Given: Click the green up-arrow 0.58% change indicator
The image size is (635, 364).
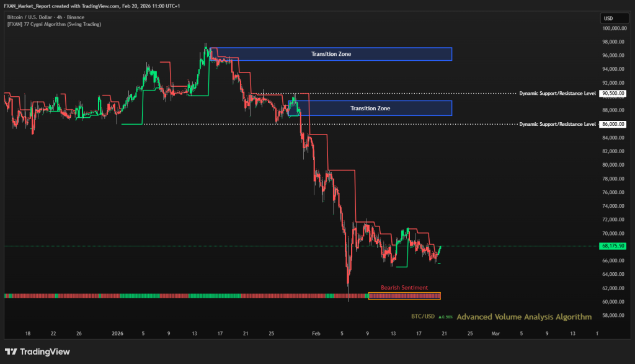Looking at the screenshot, I should click(x=446, y=317).
